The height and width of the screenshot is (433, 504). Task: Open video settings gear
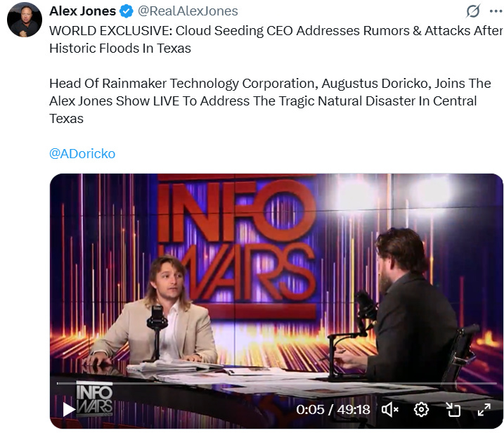[x=421, y=410]
